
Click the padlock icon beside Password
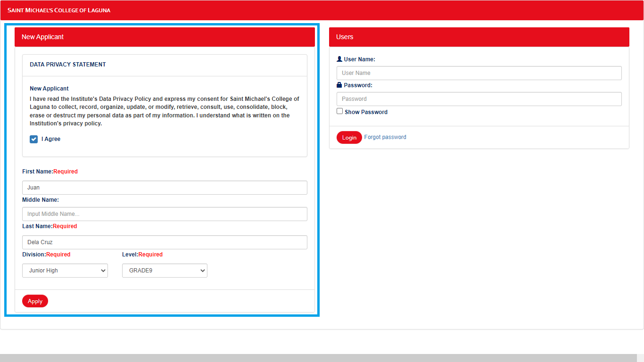339,85
